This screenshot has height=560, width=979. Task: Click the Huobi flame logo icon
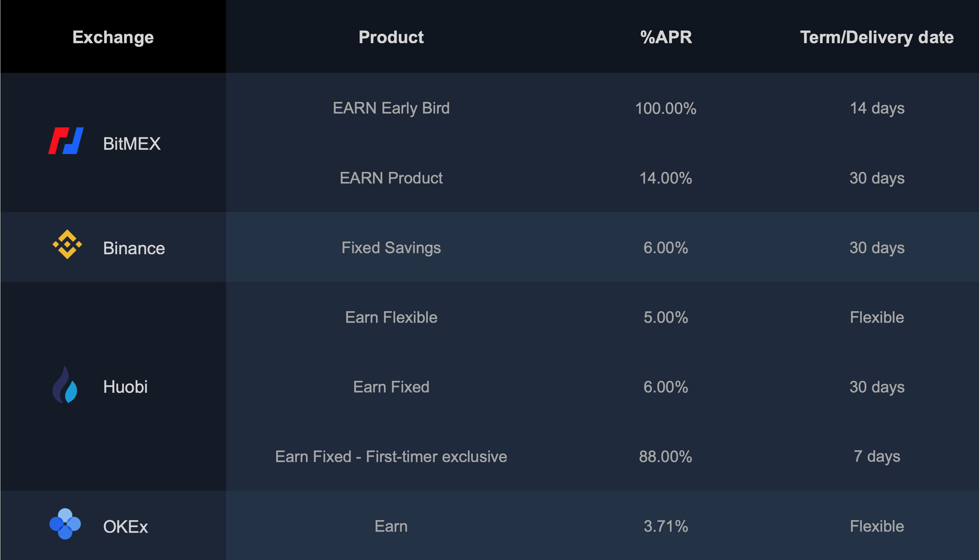tap(65, 384)
